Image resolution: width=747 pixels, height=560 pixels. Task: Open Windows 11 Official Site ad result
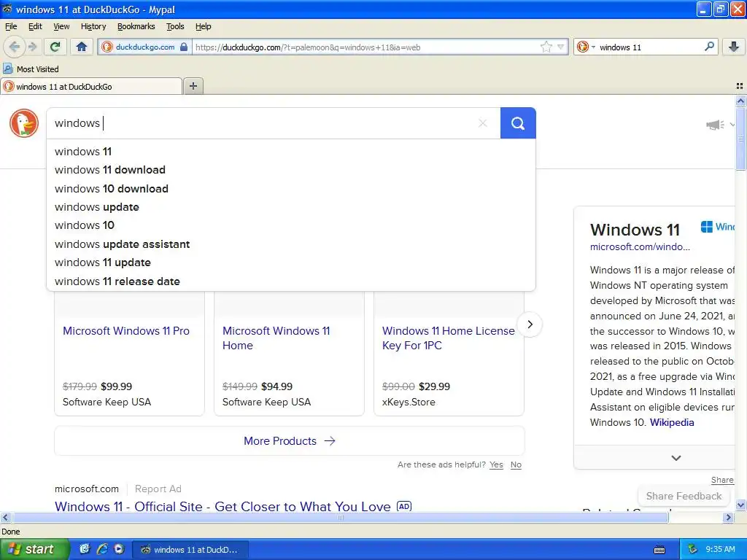(222, 507)
